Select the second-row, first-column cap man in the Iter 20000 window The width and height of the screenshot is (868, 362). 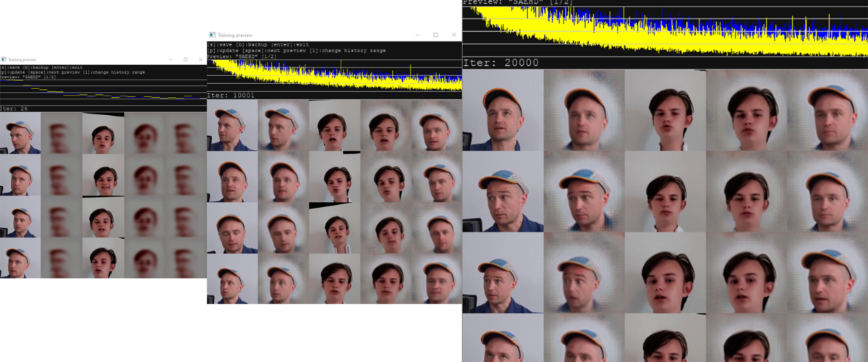pyautogui.click(x=503, y=191)
